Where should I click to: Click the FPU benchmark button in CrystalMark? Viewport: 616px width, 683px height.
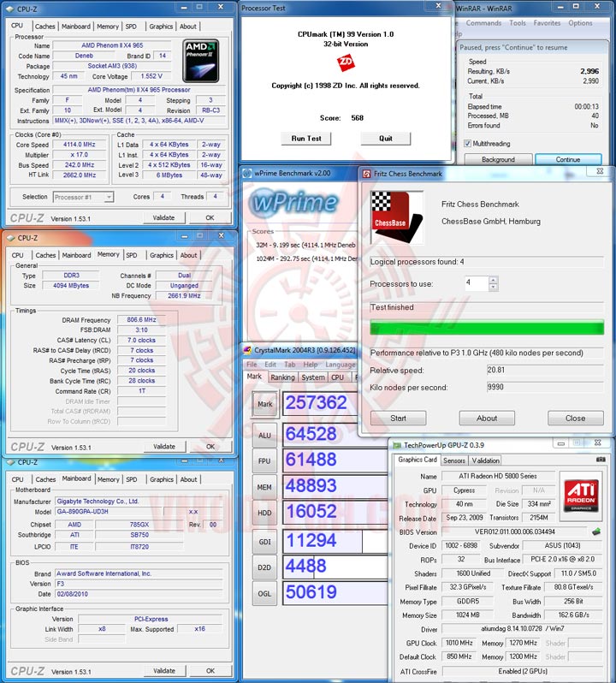[x=264, y=460]
